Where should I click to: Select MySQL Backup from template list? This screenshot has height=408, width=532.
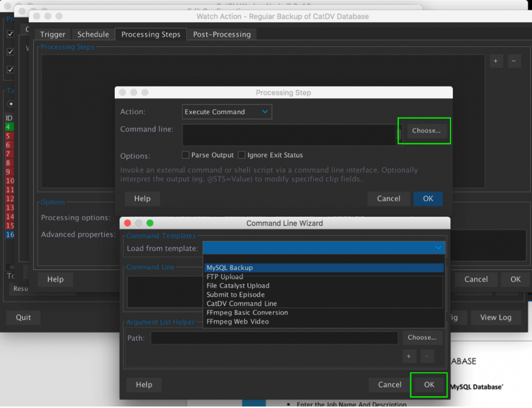tap(230, 268)
